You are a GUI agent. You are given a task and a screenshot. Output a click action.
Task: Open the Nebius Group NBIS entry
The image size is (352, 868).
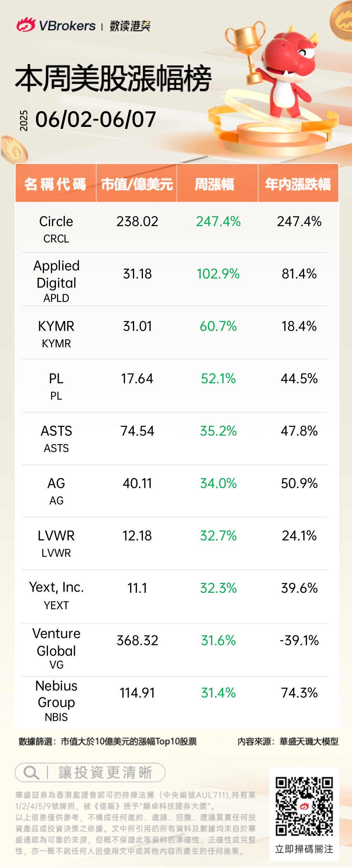56,700
